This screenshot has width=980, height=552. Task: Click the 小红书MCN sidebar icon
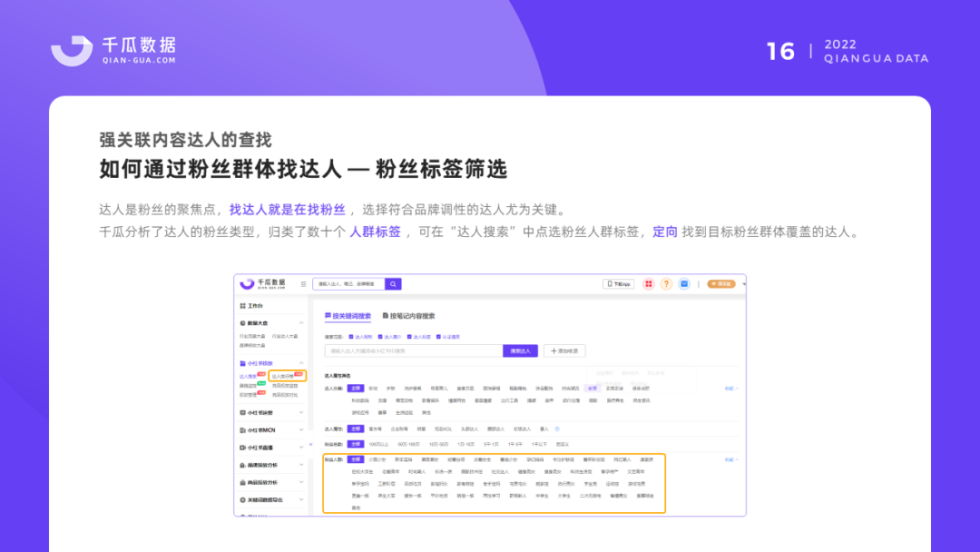click(x=242, y=430)
